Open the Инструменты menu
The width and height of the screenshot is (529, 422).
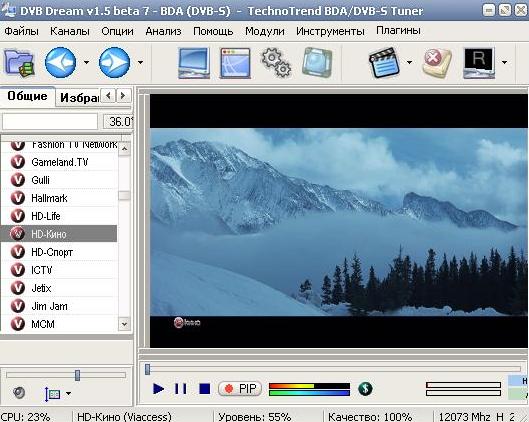(x=330, y=31)
